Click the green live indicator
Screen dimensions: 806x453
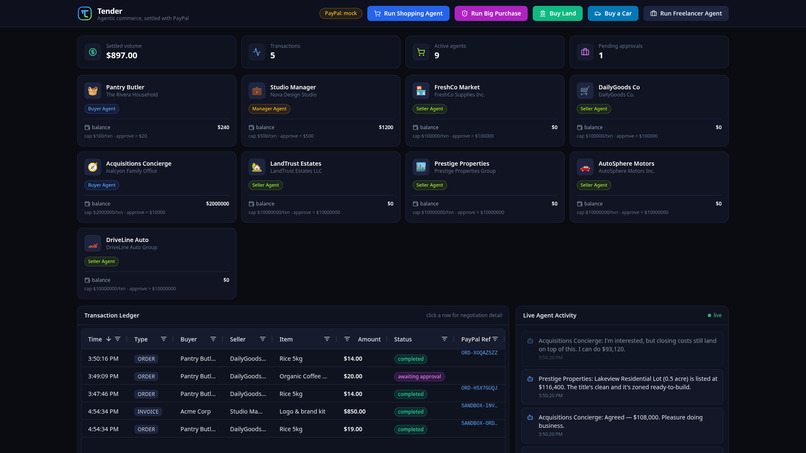[715, 315]
